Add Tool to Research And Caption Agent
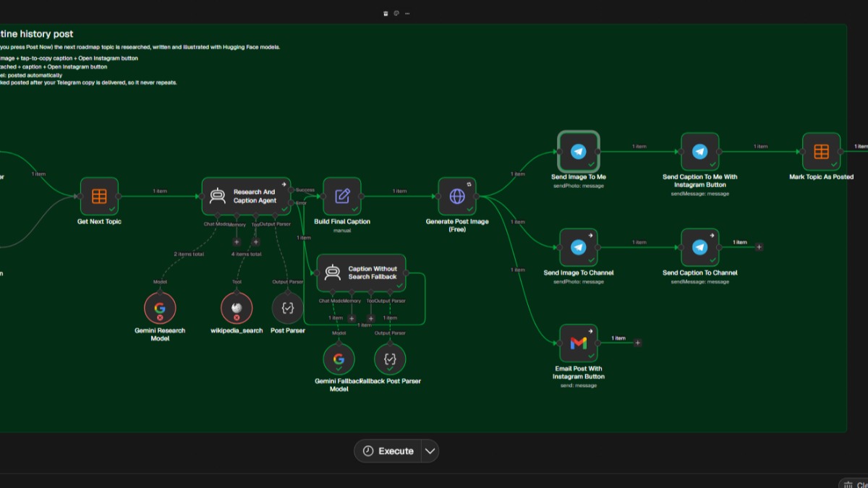 coord(255,242)
